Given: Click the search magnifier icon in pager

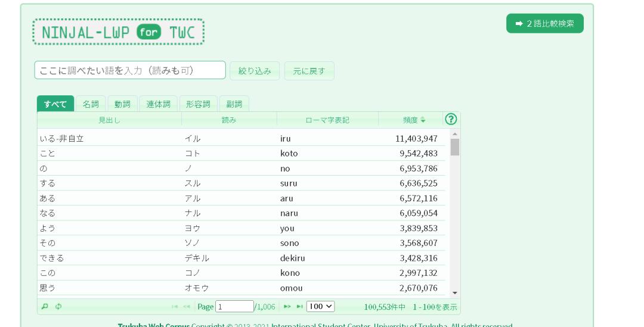Looking at the screenshot, I should pos(45,306).
